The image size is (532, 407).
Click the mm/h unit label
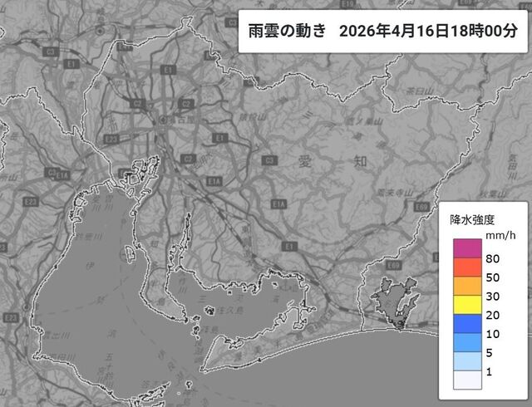500,235
